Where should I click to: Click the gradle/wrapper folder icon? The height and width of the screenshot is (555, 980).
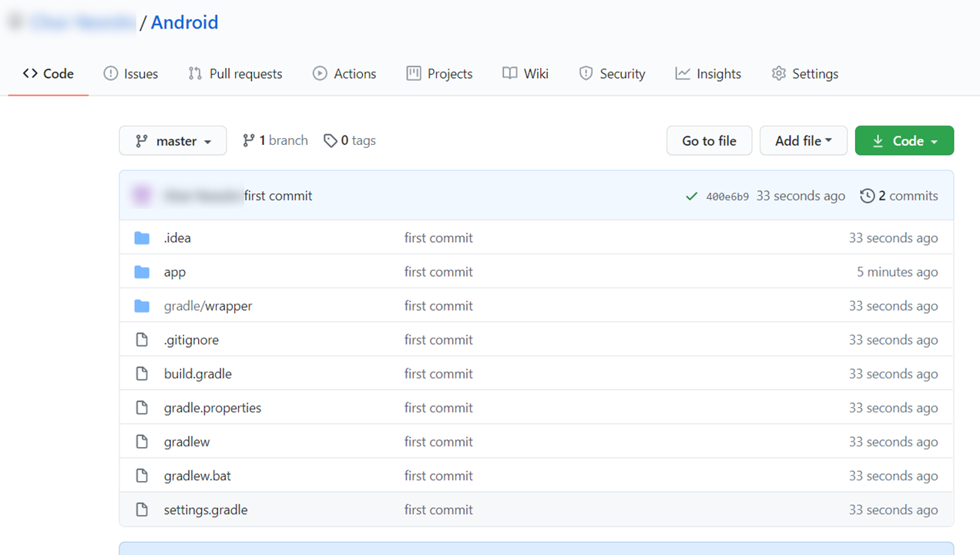pyautogui.click(x=142, y=306)
